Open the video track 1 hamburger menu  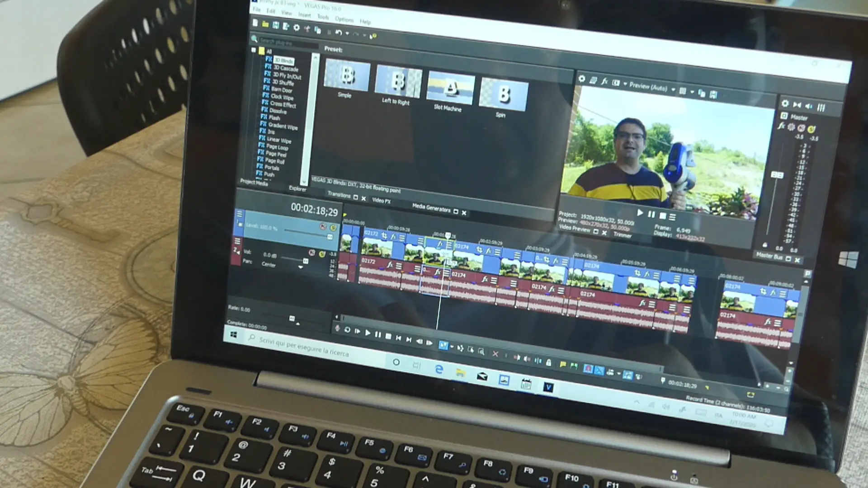[x=240, y=214]
